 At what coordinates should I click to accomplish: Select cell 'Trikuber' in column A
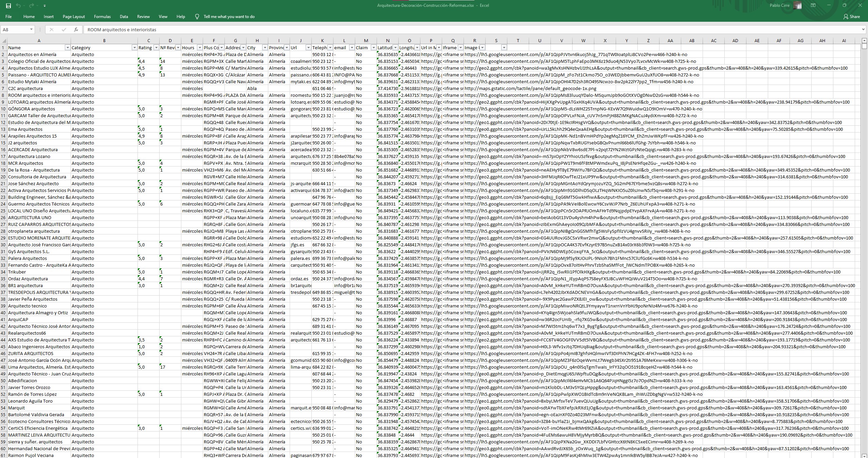click(39, 272)
